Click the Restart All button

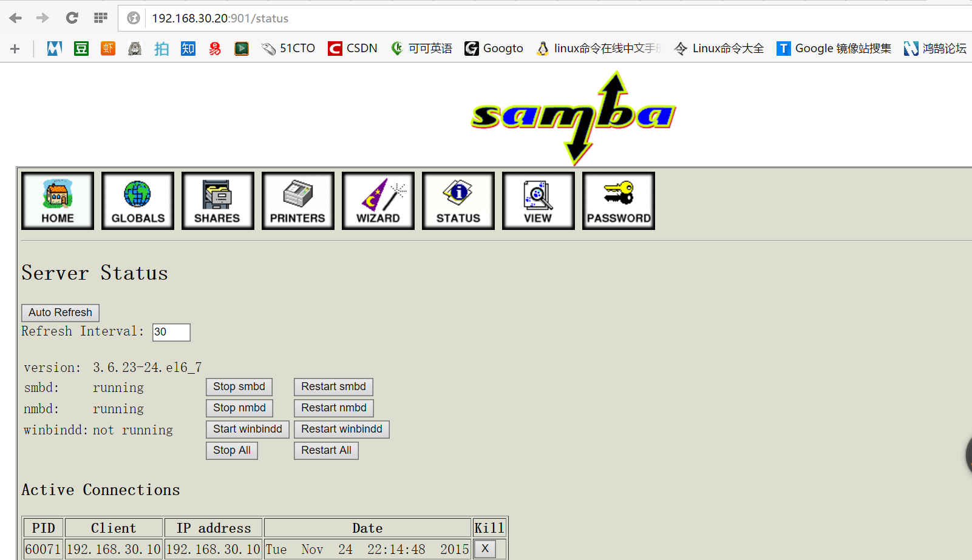tap(326, 451)
